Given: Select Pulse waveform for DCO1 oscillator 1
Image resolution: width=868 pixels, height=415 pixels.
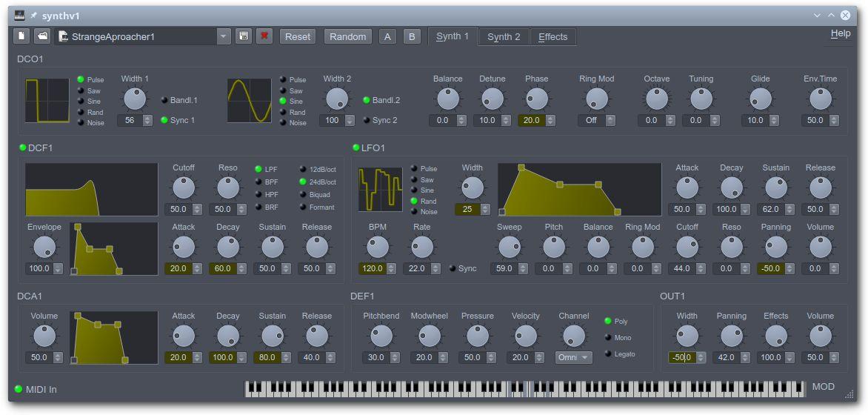Looking at the screenshot, I should click(x=90, y=80).
